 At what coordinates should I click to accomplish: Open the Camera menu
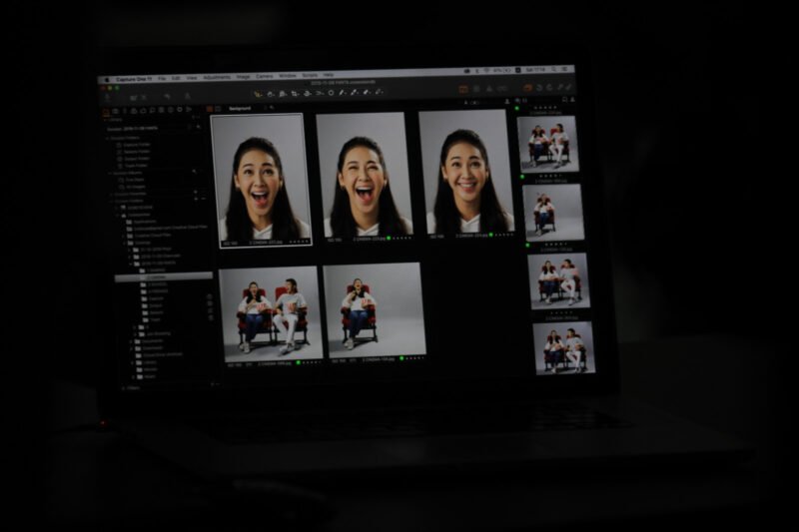click(x=264, y=77)
